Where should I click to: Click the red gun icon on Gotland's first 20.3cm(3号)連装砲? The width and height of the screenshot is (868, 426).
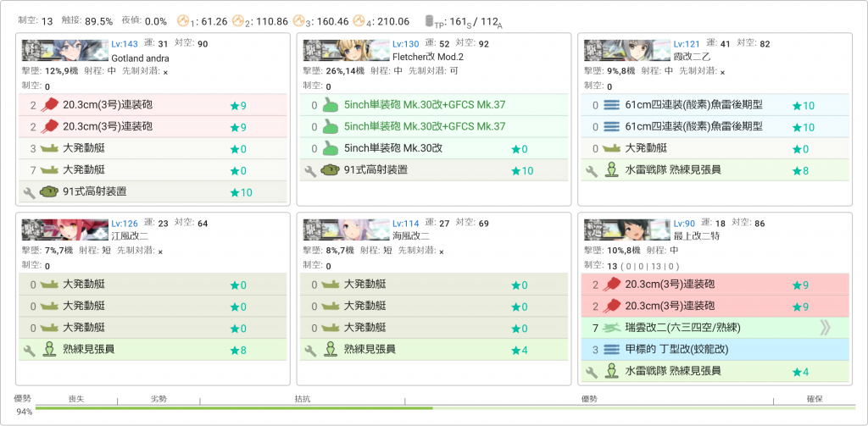(x=48, y=105)
